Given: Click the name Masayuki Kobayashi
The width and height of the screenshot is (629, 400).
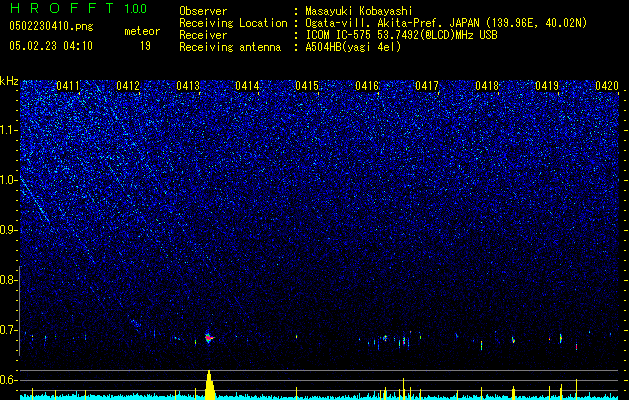Looking at the screenshot, I should pyautogui.click(x=359, y=11).
